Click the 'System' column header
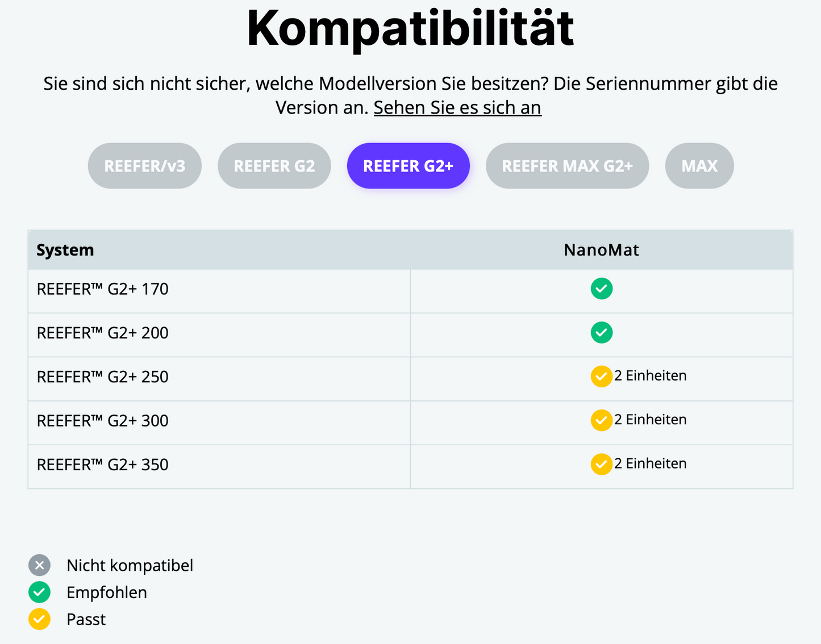 (x=65, y=250)
